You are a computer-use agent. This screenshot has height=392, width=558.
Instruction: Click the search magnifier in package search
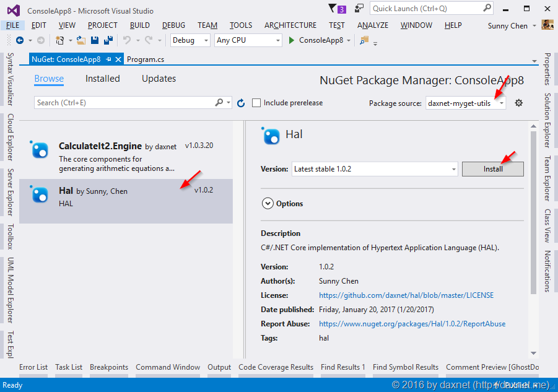(219, 102)
